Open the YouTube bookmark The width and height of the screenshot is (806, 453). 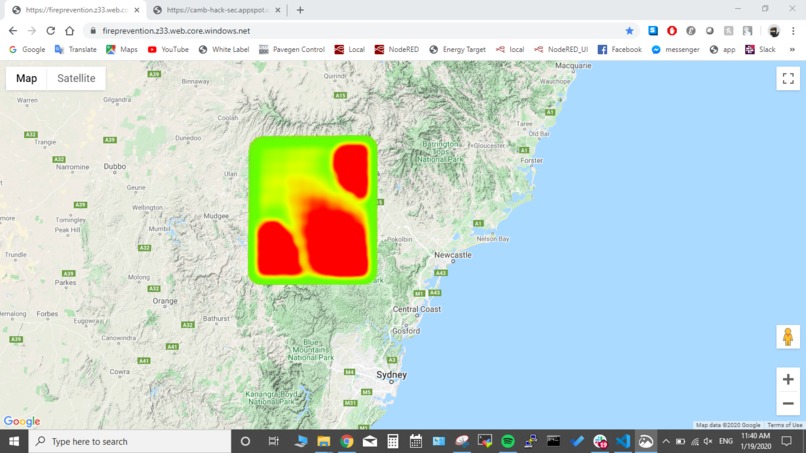pyautogui.click(x=168, y=49)
